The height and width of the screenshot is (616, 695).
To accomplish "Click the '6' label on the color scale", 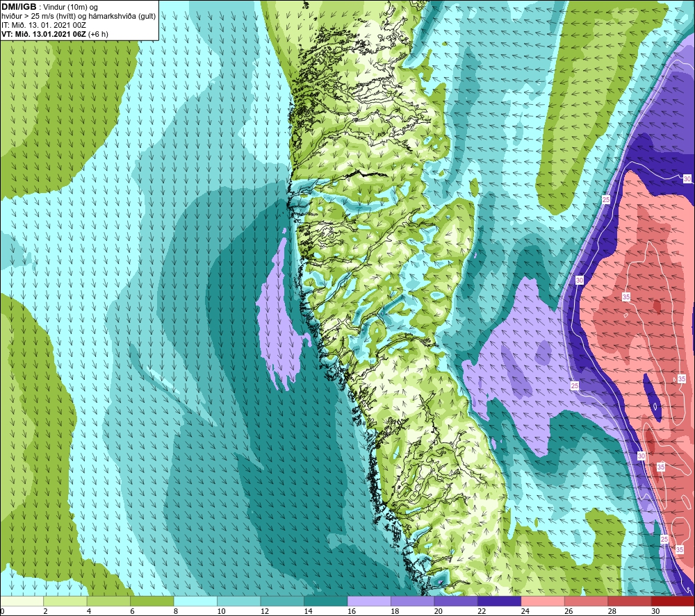I will (133, 611).
